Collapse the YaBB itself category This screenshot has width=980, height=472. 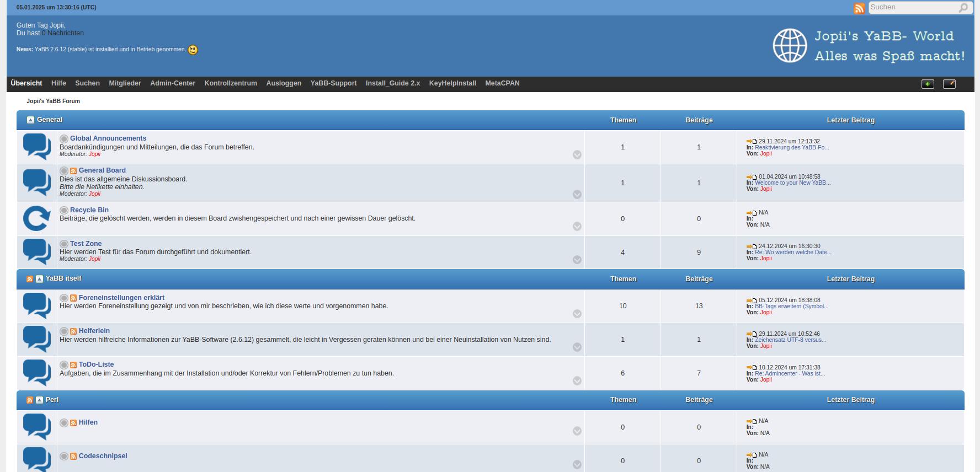coord(39,279)
